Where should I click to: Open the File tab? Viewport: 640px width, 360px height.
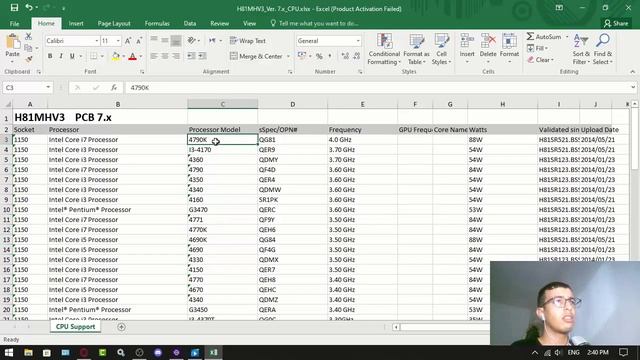pos(14,24)
